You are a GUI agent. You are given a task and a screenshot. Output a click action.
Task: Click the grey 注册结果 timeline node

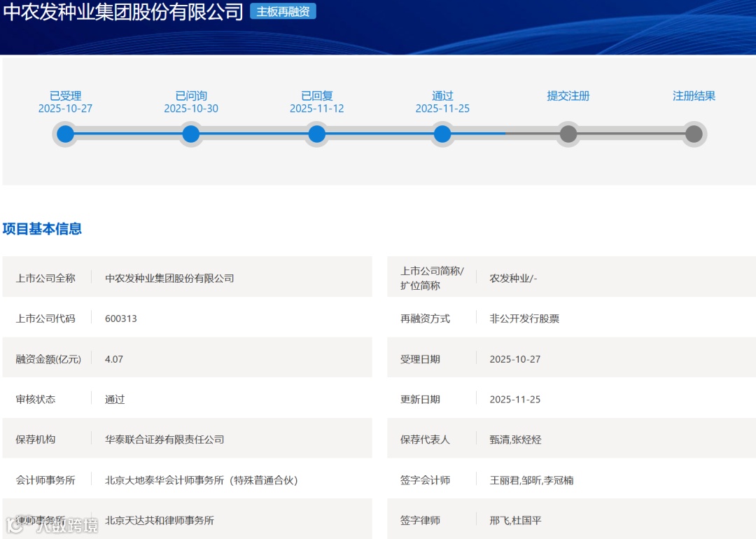(694, 134)
